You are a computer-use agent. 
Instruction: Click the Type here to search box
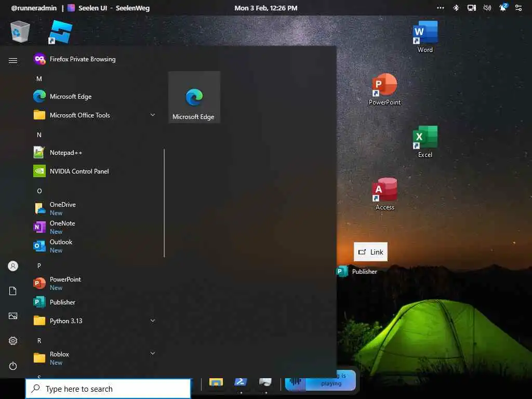click(108, 389)
